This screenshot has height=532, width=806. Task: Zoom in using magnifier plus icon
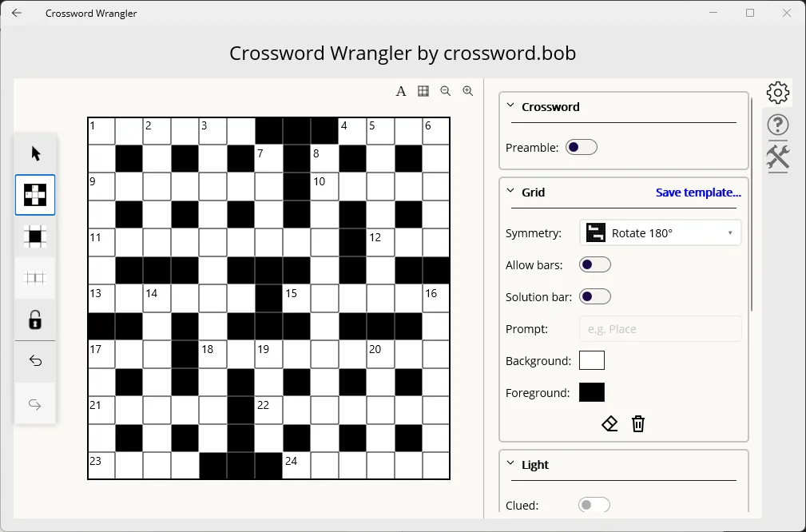tap(468, 91)
